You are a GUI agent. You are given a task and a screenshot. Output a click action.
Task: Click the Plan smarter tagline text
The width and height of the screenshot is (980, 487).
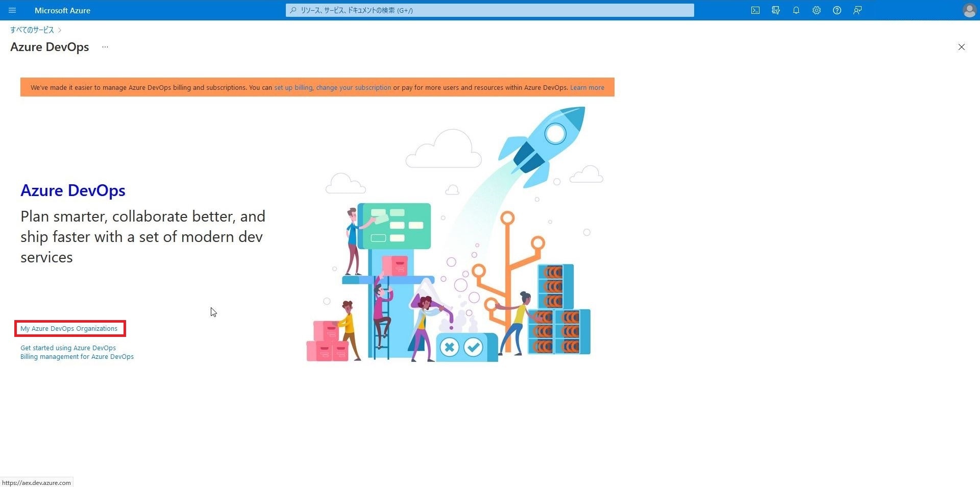coord(143,236)
